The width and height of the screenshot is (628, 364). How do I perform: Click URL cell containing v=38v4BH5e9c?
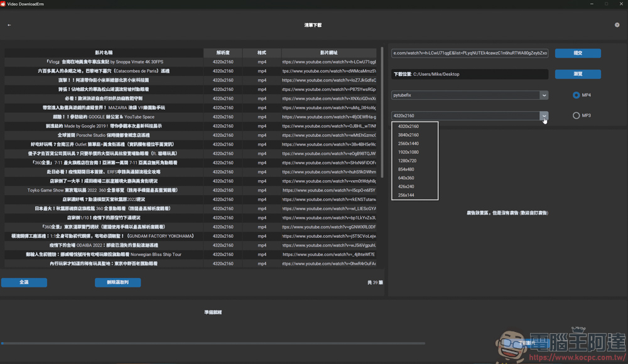tap(329, 144)
